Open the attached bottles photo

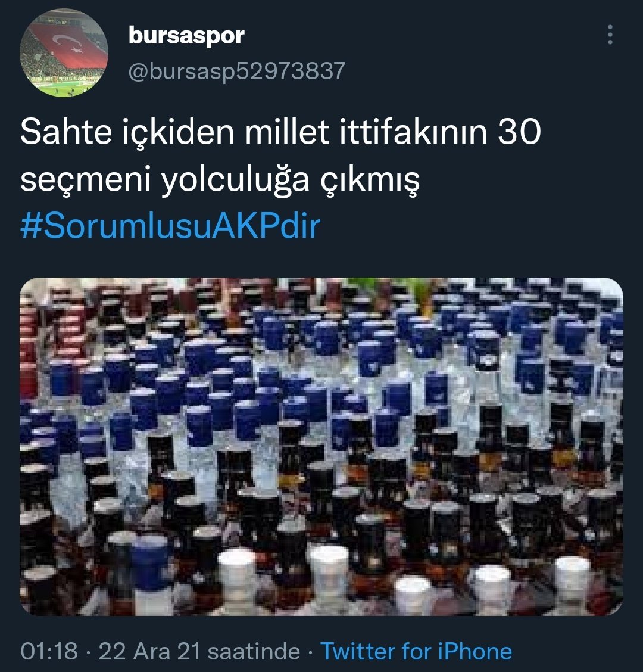pyautogui.click(x=321, y=447)
